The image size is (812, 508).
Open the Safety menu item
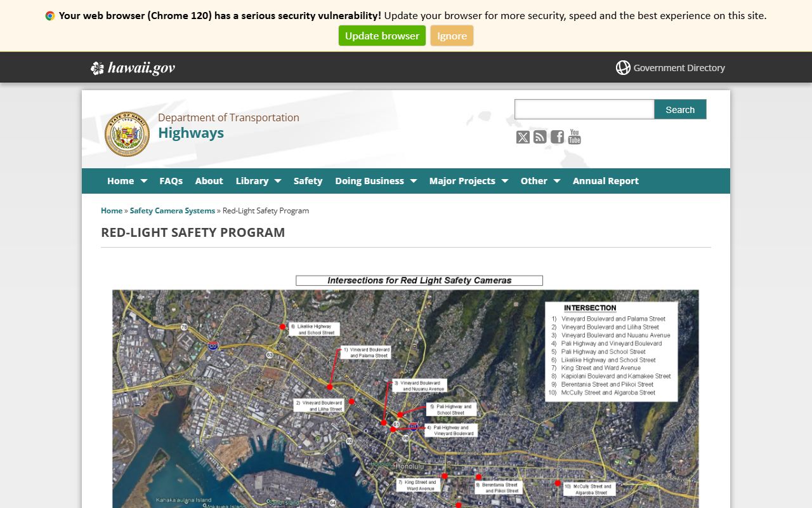308,181
